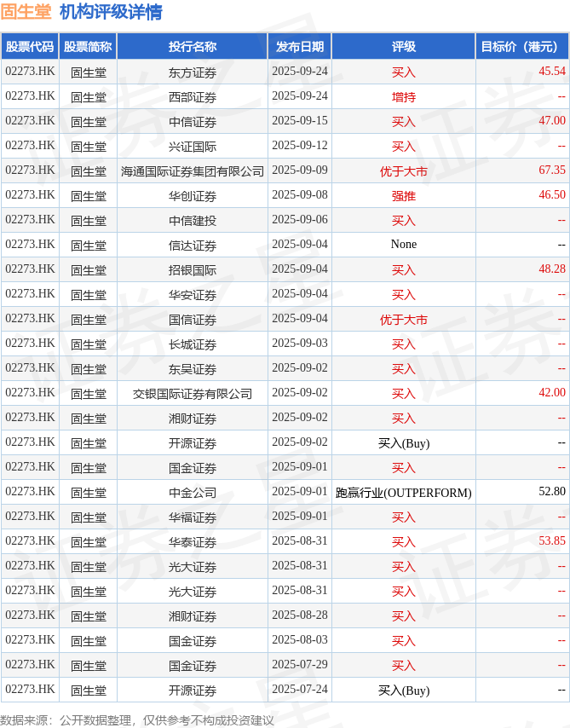This screenshot has width=570, height=728.
Task: Click the 发布日期 column header
Action: [299, 46]
